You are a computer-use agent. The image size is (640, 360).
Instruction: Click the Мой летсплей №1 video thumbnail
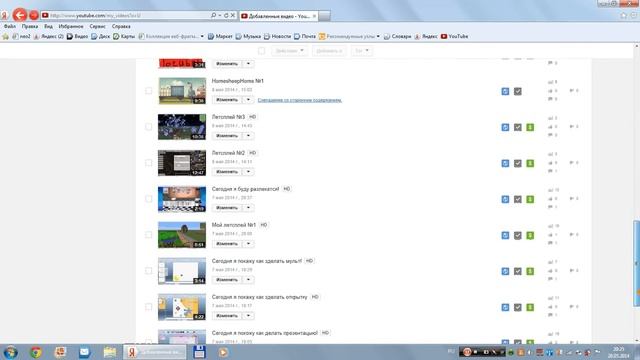[x=182, y=235]
